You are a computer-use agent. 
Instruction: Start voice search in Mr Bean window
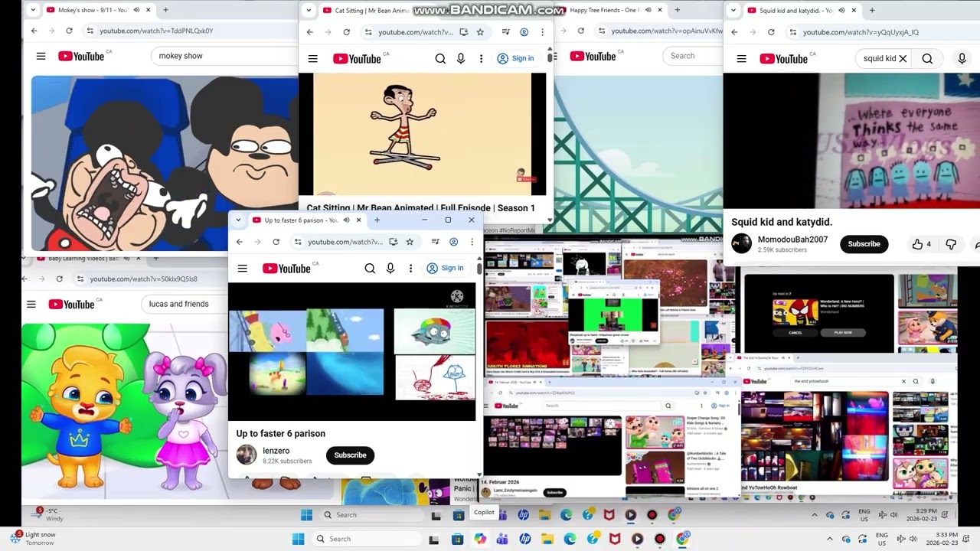click(461, 58)
